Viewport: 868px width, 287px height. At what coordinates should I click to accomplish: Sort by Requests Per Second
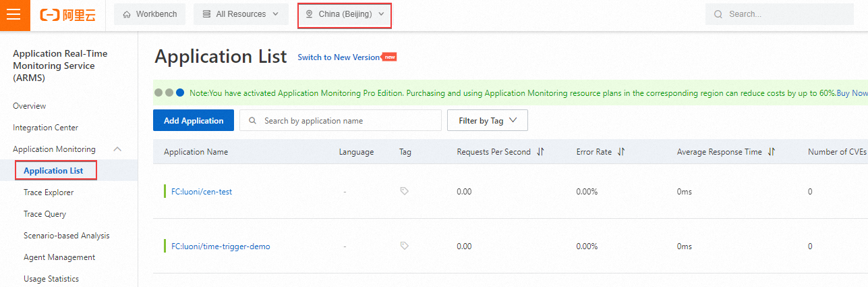[x=540, y=152]
